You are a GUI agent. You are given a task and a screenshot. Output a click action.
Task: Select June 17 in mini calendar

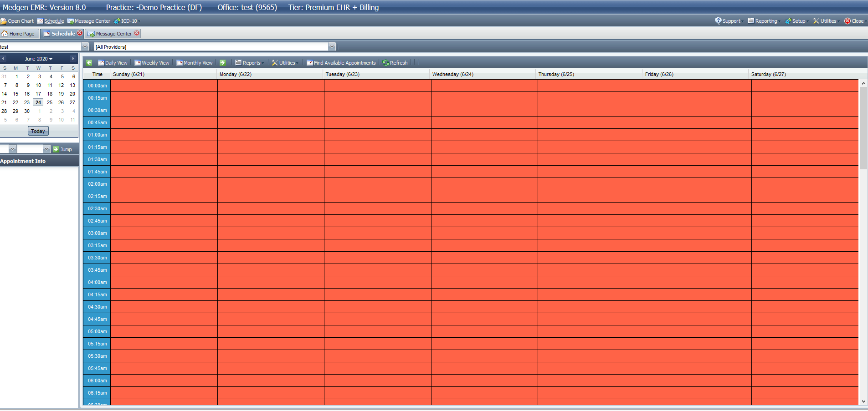38,94
